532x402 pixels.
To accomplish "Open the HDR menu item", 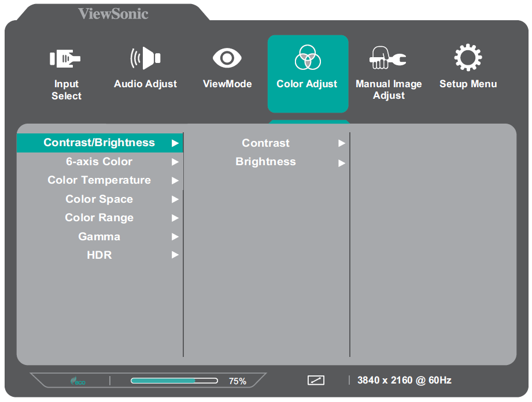I will pyautogui.click(x=99, y=255).
